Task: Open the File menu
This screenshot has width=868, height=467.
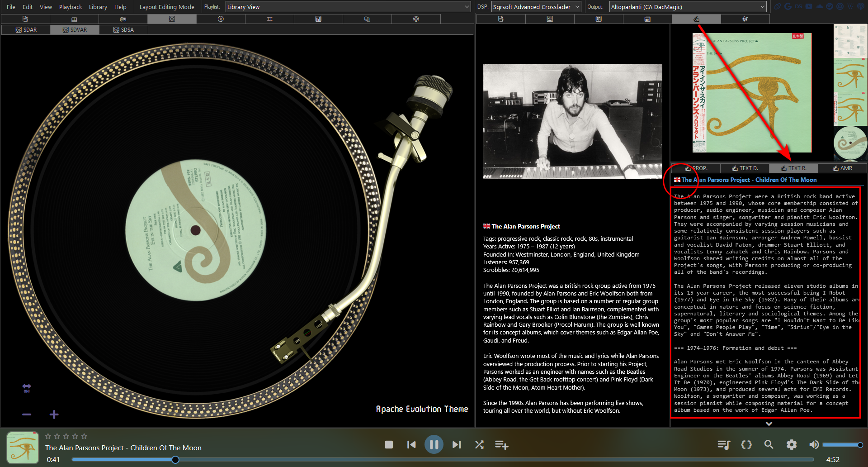Action: pos(11,7)
